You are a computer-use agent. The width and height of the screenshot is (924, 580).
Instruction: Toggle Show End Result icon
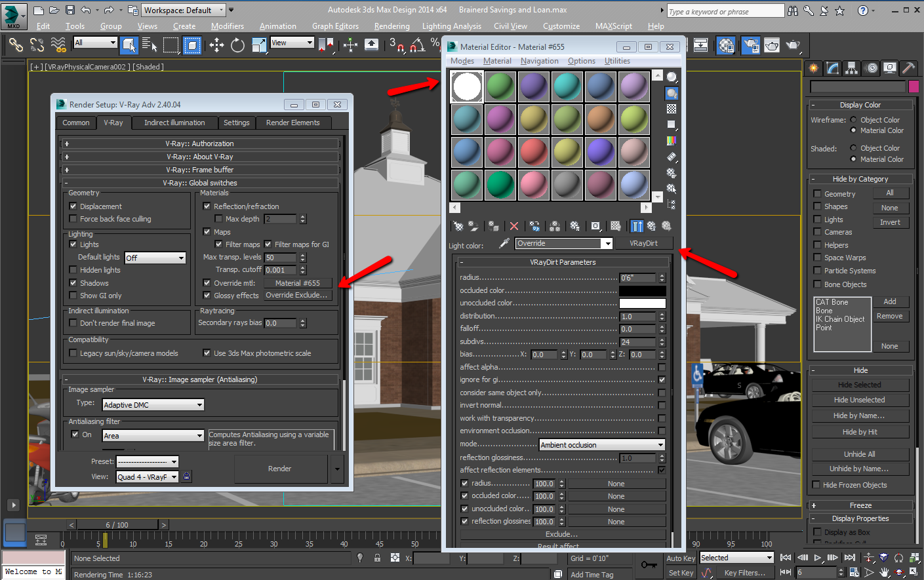637,226
